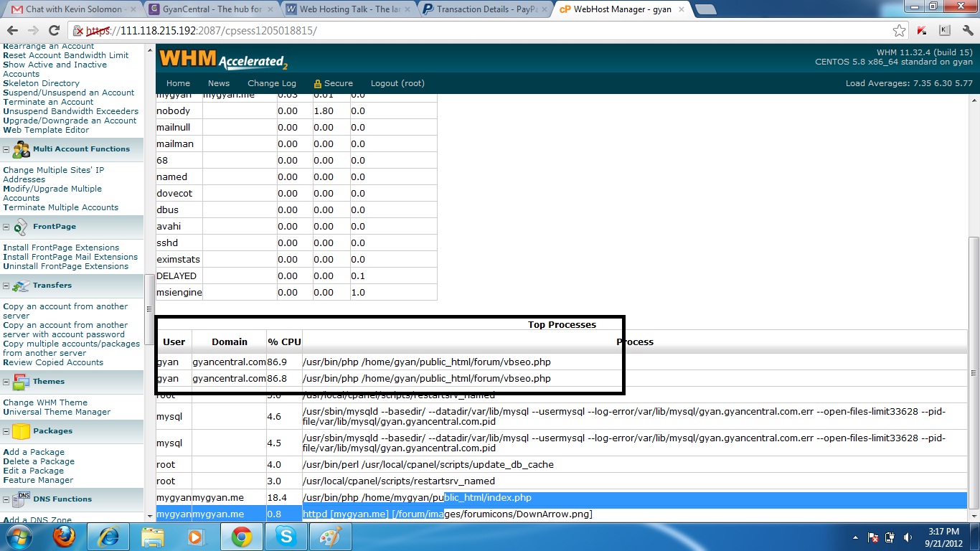980x551 pixels.
Task: Click the taskbar clock showing 3:17 PM
Action: pos(943,537)
